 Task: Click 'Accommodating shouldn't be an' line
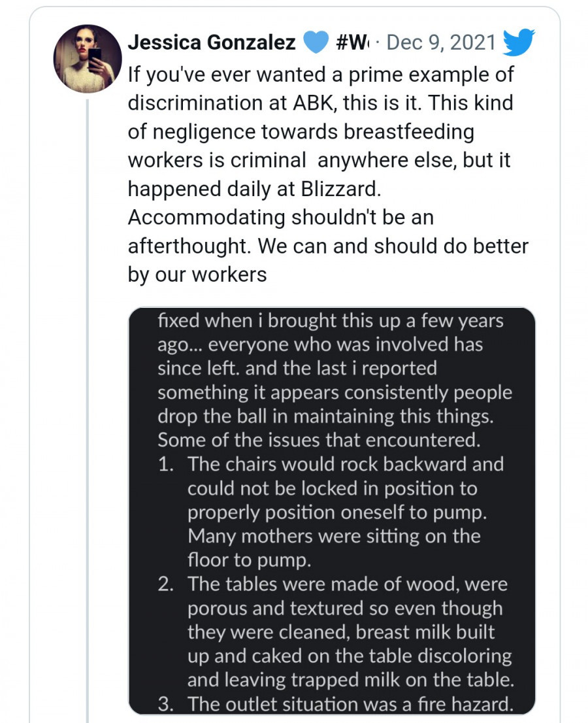tap(280, 217)
